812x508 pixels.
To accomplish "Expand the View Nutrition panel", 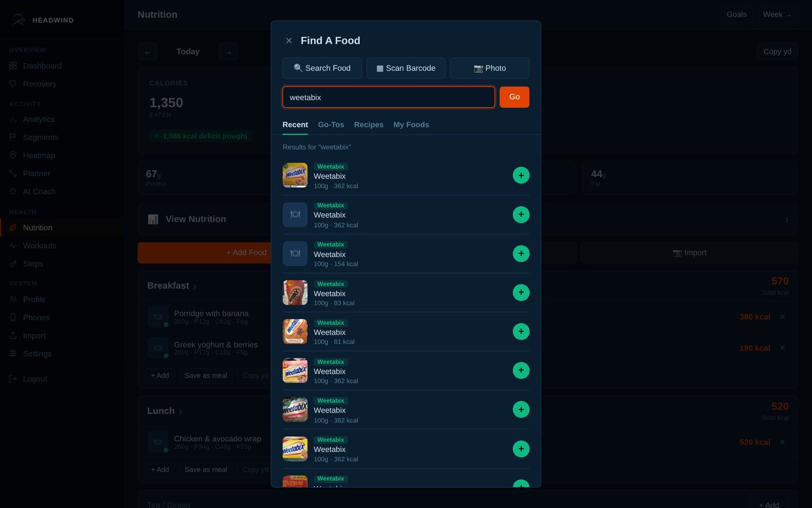I will (468, 220).
